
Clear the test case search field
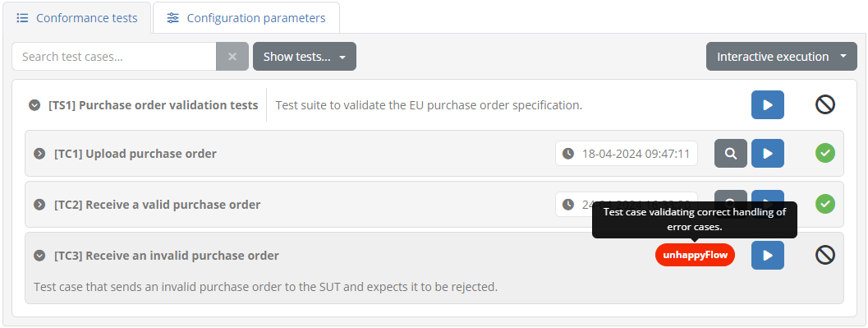(x=232, y=57)
